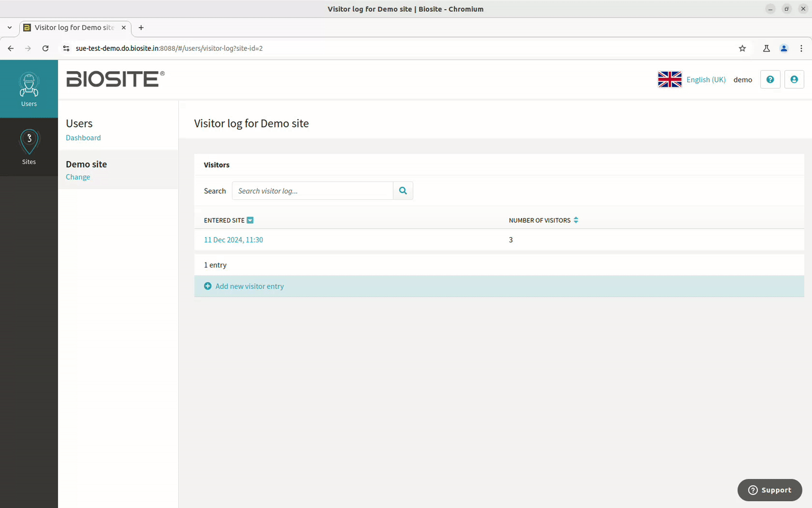This screenshot has width=812, height=508.
Task: Open Chromium three-dot menu
Action: coord(801,49)
